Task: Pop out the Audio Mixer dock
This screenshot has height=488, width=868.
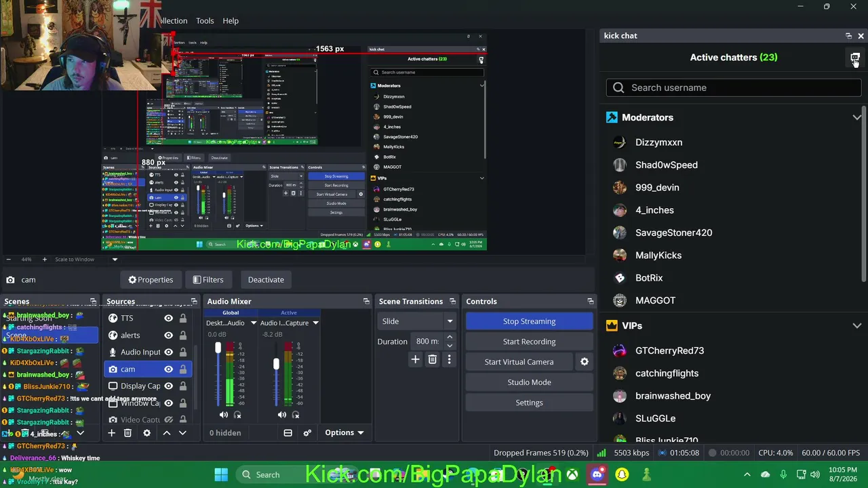Action: pyautogui.click(x=366, y=302)
